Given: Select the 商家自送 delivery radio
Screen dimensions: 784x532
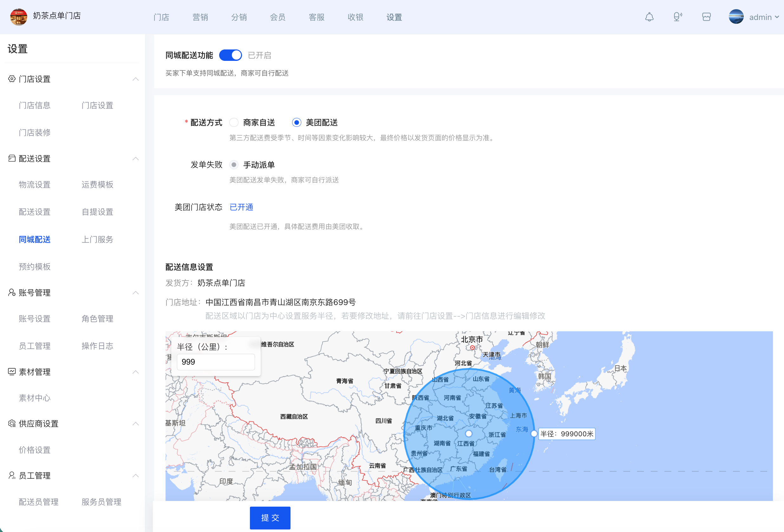Looking at the screenshot, I should 234,122.
